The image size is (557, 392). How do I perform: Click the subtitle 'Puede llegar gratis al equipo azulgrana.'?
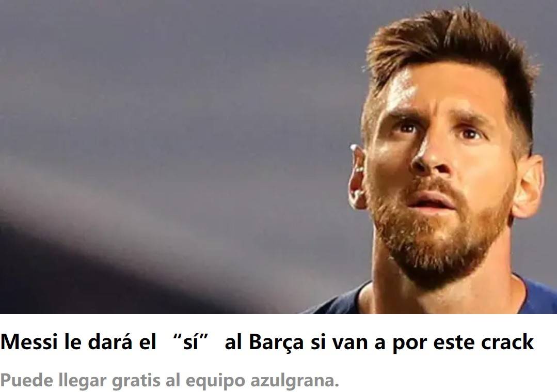[169, 380]
